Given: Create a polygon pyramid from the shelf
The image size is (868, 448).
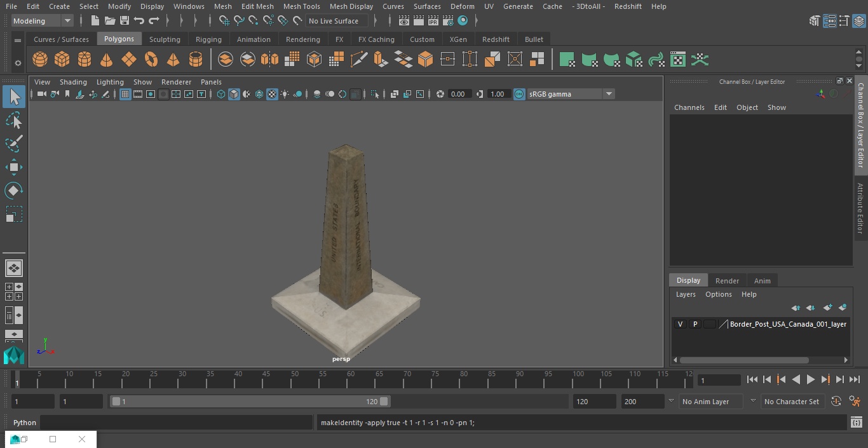Looking at the screenshot, I should click(x=173, y=60).
